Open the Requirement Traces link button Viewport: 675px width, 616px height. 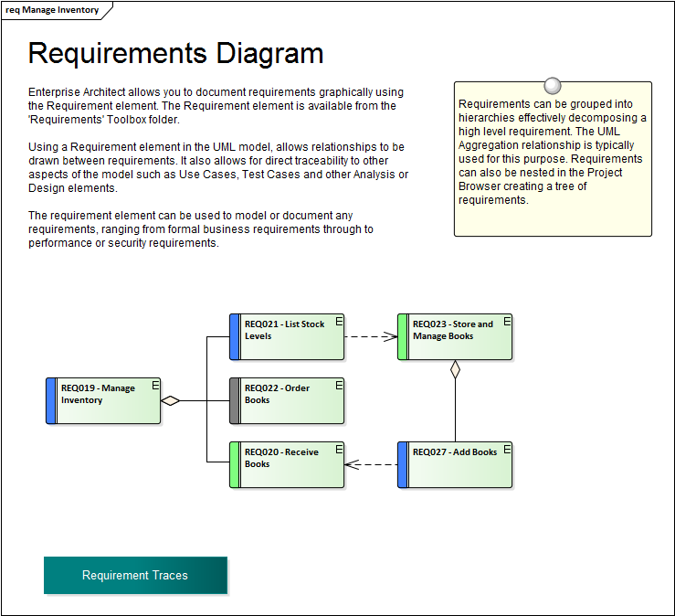(135, 576)
